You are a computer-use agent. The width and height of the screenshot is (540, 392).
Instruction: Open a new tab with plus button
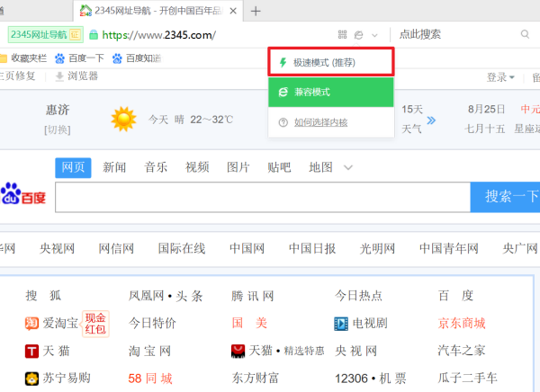256,11
